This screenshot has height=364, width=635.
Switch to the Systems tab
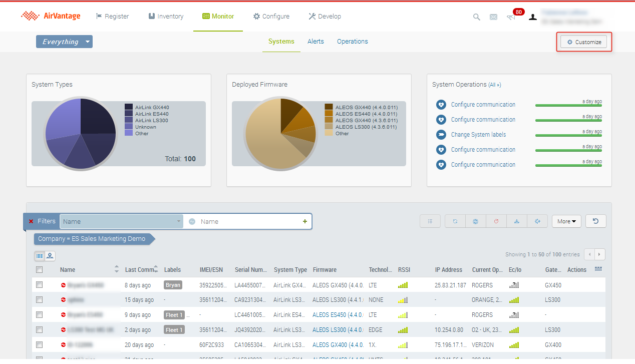(281, 42)
